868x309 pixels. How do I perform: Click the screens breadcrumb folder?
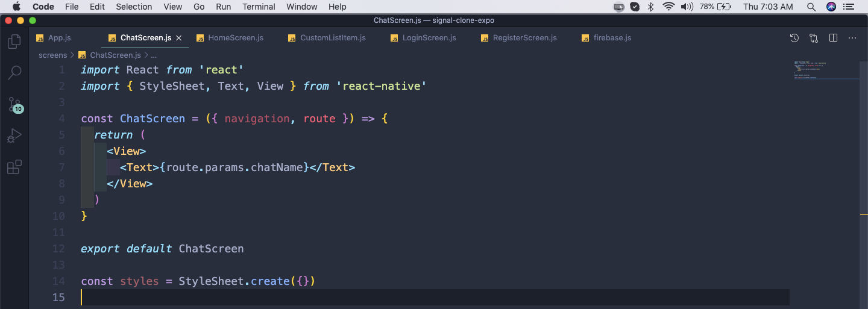53,55
